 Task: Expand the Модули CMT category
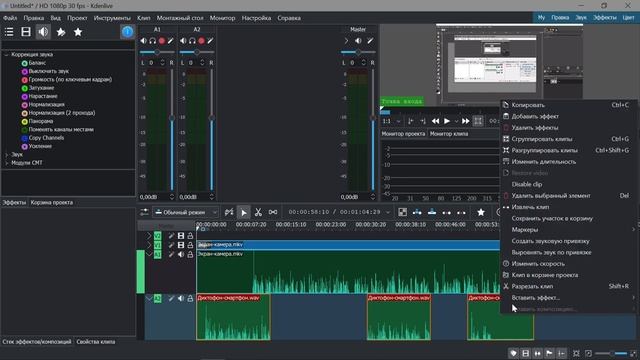point(6,163)
